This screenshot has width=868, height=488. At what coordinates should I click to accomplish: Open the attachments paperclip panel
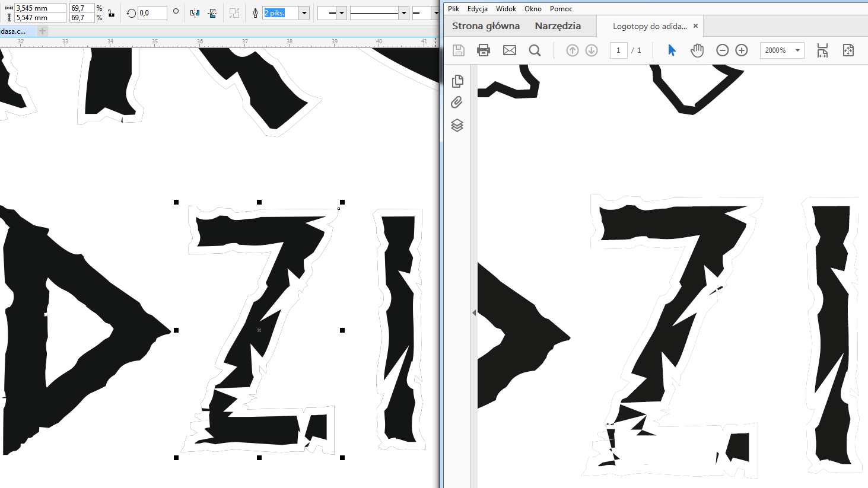[x=457, y=103]
